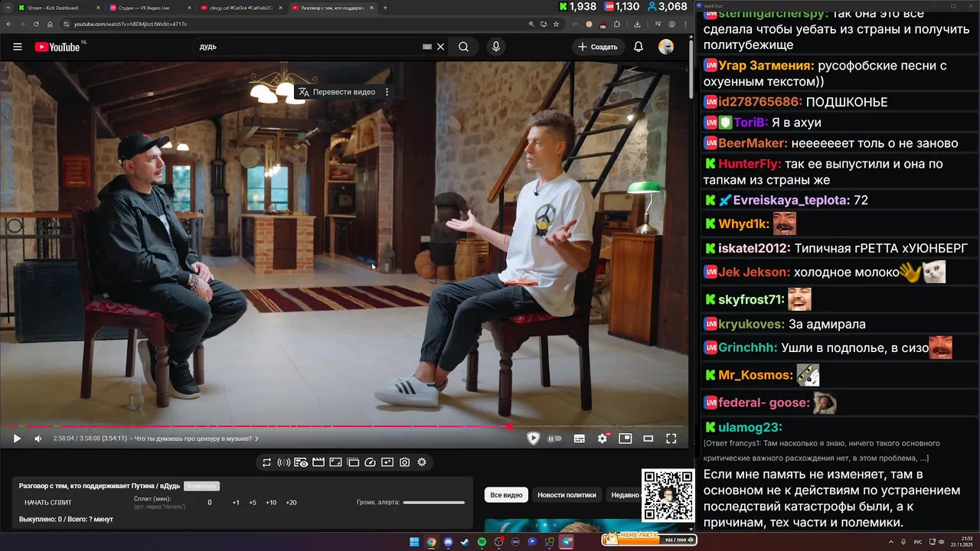Open the YouTube notifications bell
The image size is (980, 551).
tap(639, 47)
